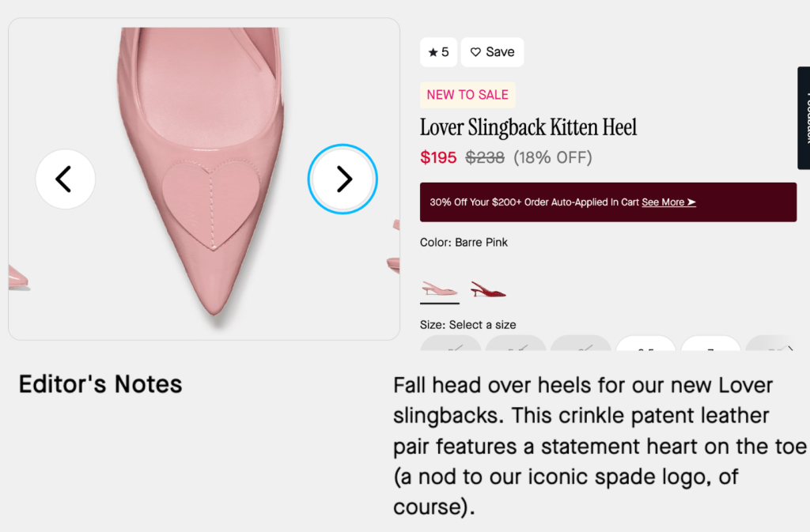Pick size 6.5
The height and width of the screenshot is (532, 810).
[645, 345]
